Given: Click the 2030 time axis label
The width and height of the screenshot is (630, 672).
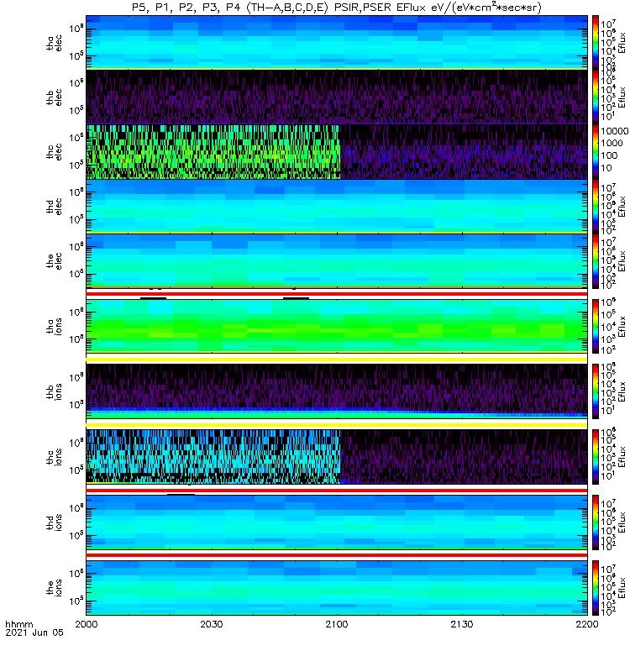Looking at the screenshot, I should click(212, 624).
